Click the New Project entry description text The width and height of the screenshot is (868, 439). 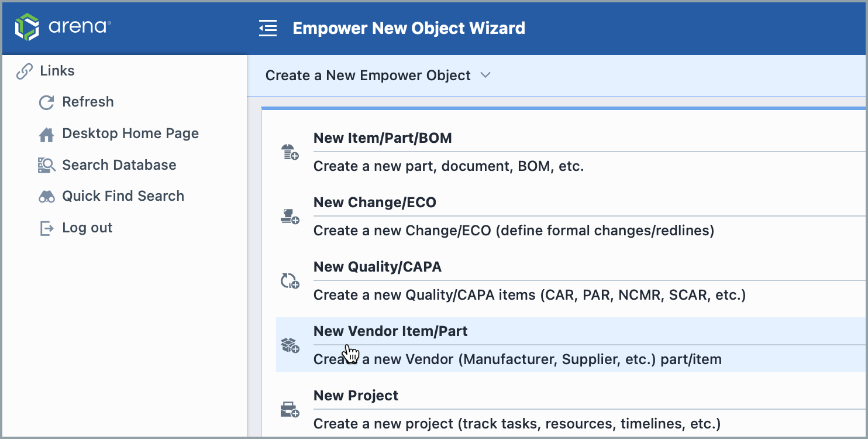517,423
